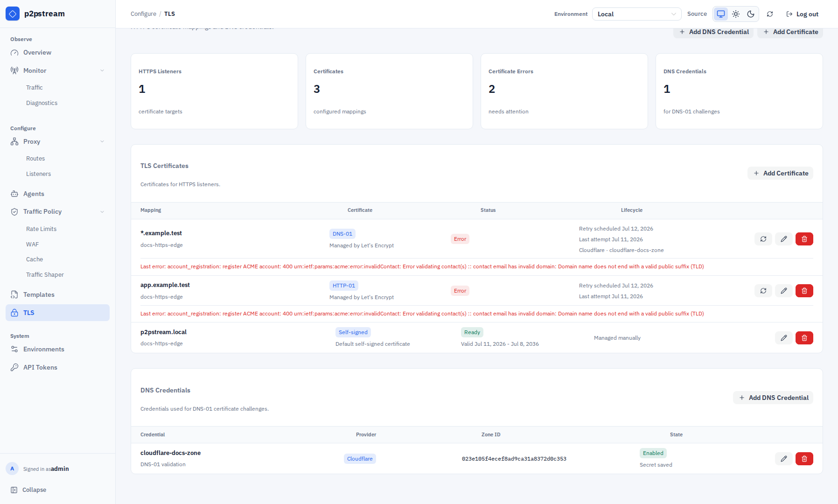Click the Certificate Errors summary card

(564, 91)
